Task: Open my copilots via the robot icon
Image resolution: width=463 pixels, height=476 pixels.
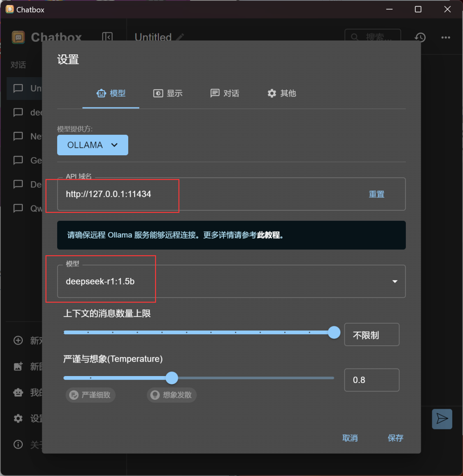Action: [x=18, y=392]
